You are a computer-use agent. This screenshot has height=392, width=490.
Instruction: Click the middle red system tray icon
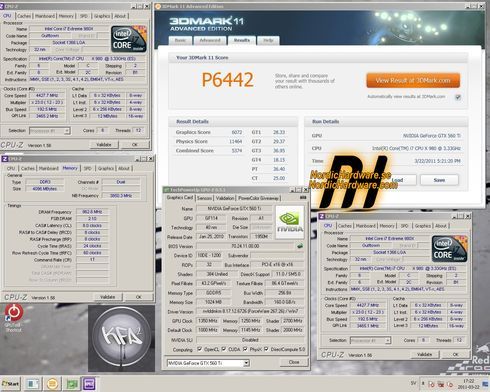(x=440, y=384)
